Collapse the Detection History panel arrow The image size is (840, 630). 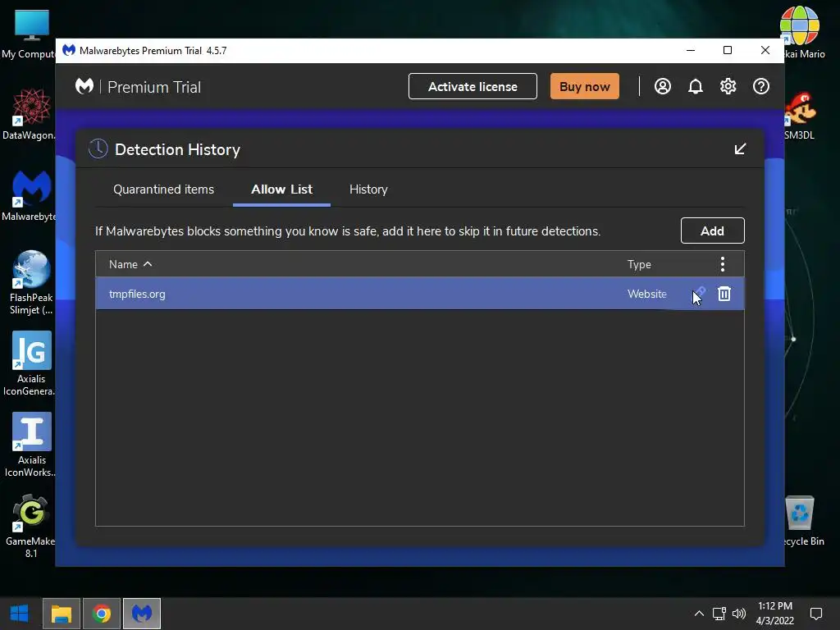(x=741, y=149)
